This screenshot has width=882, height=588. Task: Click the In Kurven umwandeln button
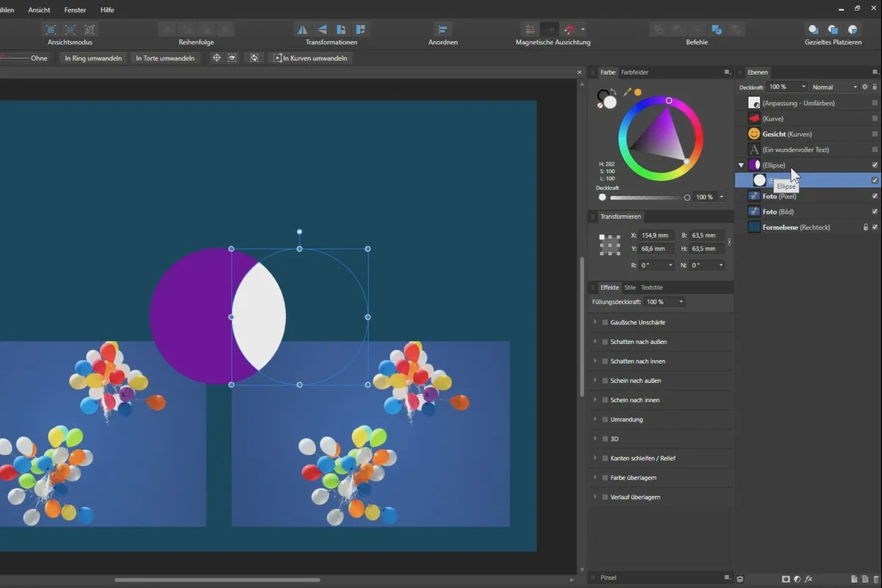tap(309, 57)
